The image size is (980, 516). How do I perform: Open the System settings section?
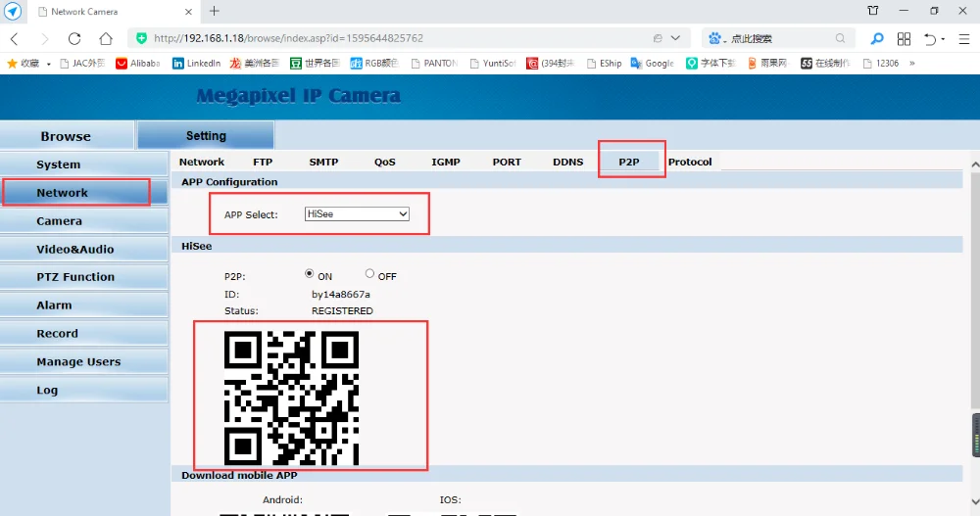(83, 164)
